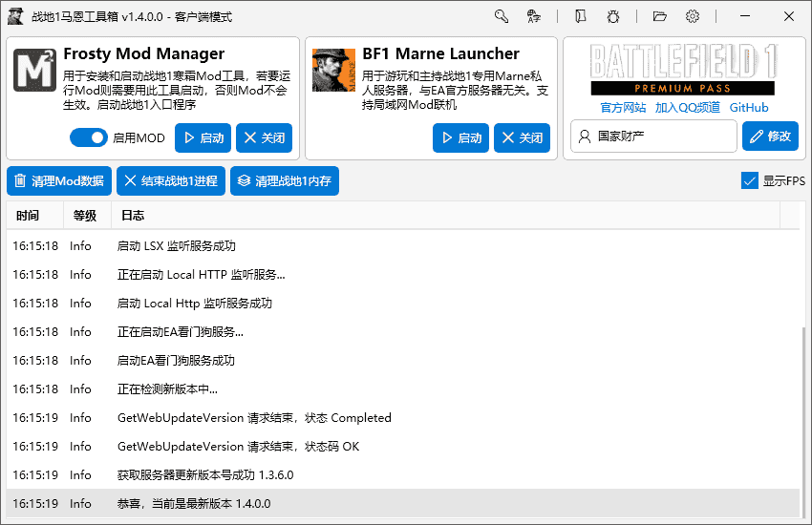Click 清理Mod数据 button
The image size is (812, 525).
(x=59, y=181)
